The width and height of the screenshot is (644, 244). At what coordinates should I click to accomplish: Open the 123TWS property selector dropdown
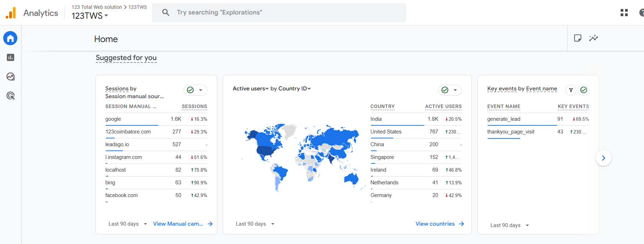[x=90, y=16]
